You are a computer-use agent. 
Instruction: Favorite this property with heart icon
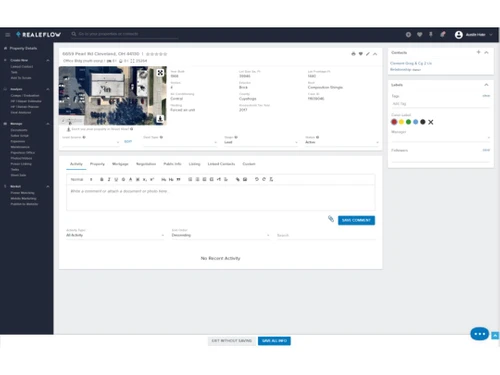point(361,54)
